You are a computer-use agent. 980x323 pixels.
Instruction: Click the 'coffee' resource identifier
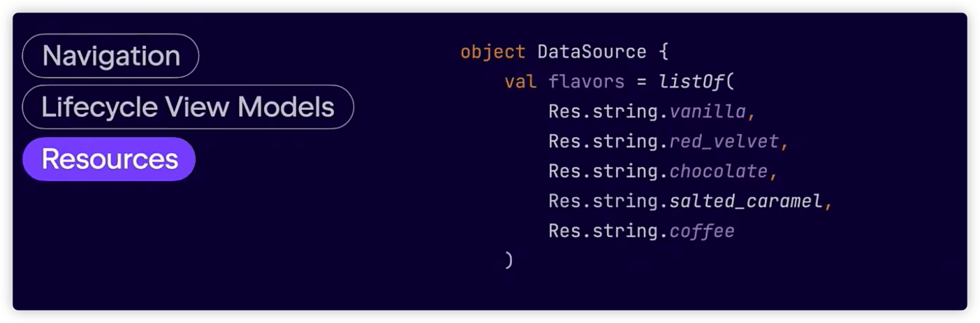click(x=702, y=231)
